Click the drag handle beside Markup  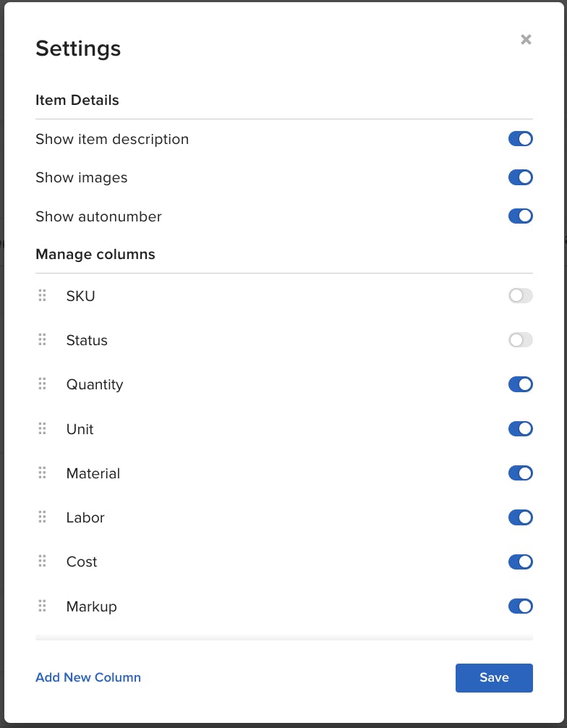coord(42,606)
